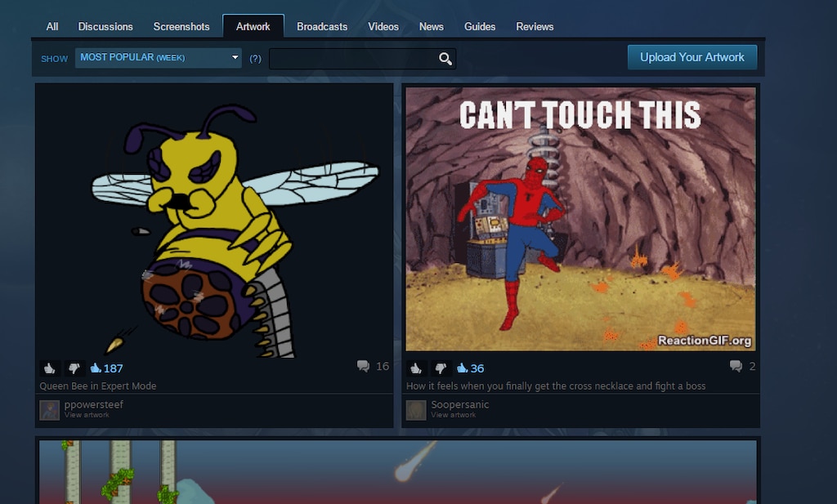Select the Artwork tab
Screen dimensions: 837x504
tap(253, 27)
